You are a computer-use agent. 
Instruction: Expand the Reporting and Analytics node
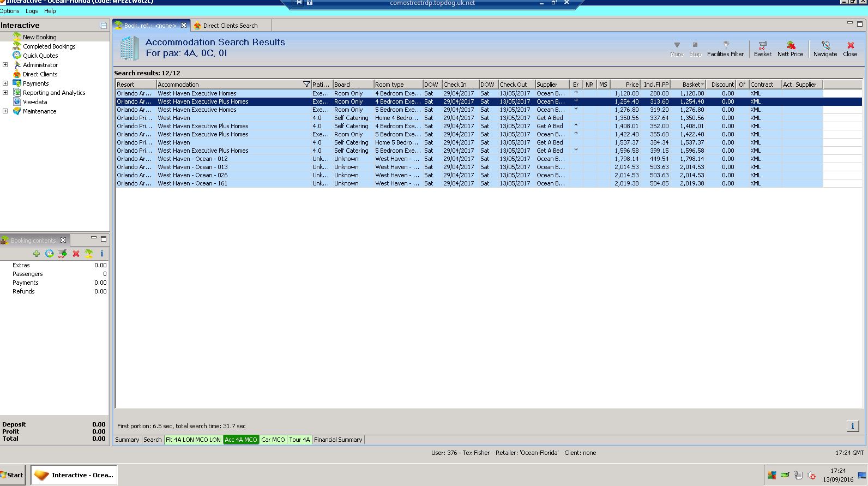(5, 93)
